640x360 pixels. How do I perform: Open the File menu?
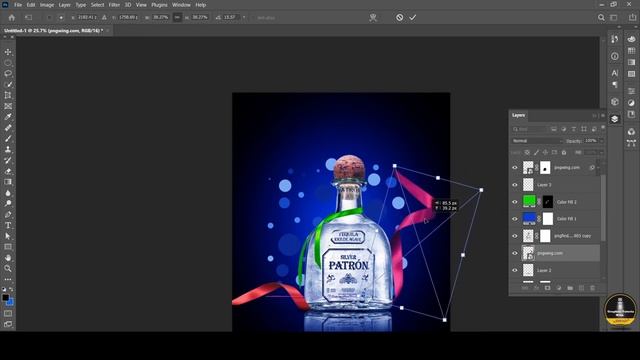tap(18, 5)
